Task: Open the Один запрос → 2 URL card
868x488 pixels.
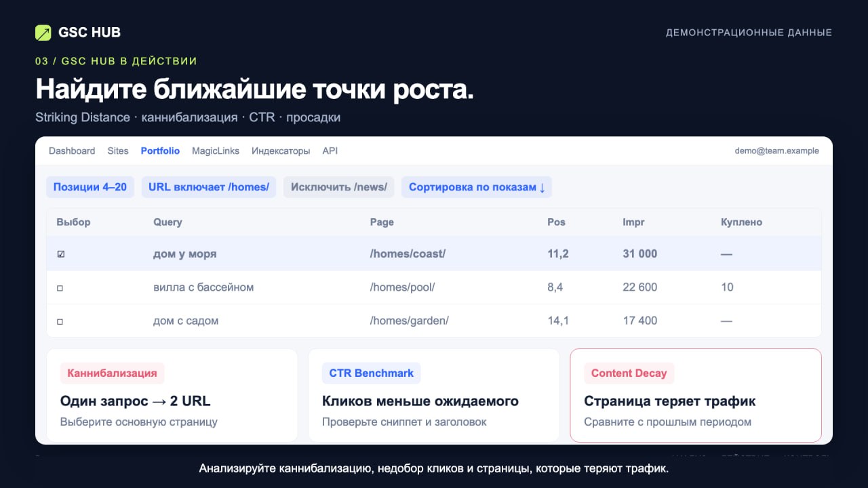Action: [x=172, y=396]
